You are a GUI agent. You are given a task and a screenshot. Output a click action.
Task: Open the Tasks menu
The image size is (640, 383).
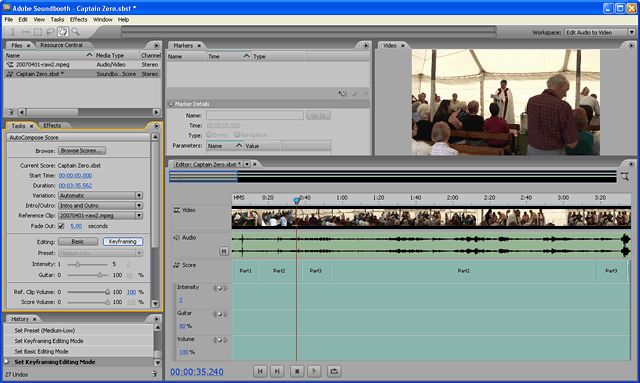tap(57, 20)
